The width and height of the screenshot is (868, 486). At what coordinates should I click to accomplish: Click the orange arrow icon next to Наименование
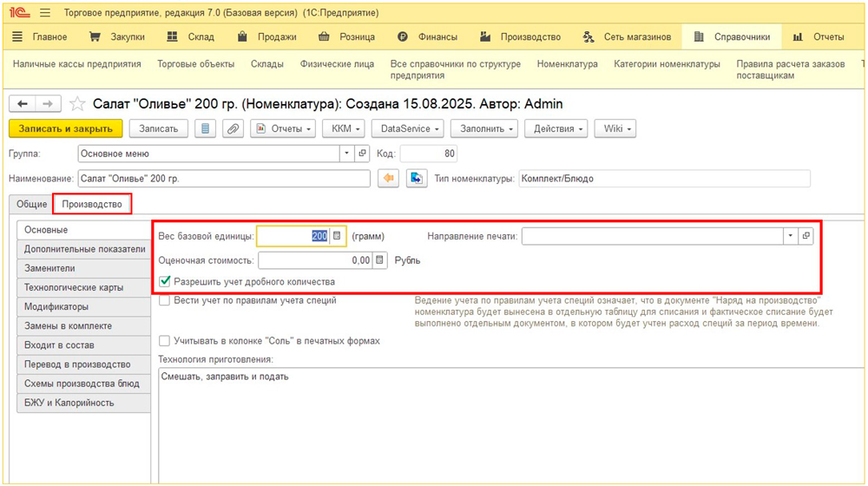coord(389,179)
